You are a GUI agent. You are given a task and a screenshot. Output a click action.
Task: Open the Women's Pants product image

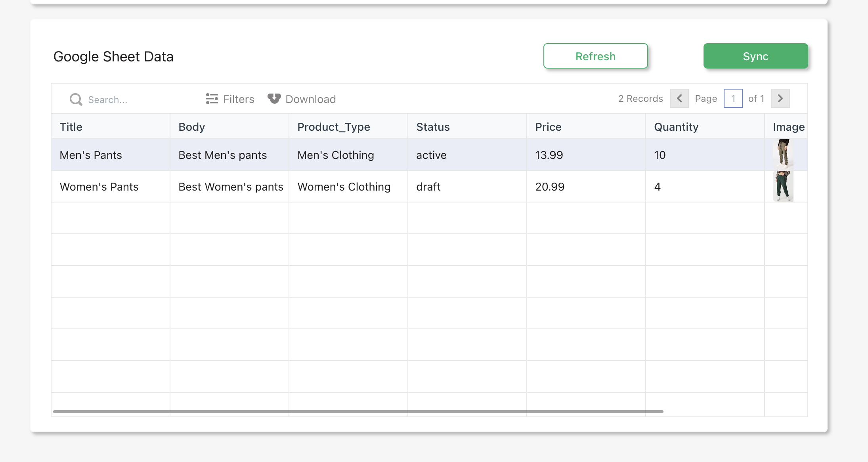click(783, 185)
